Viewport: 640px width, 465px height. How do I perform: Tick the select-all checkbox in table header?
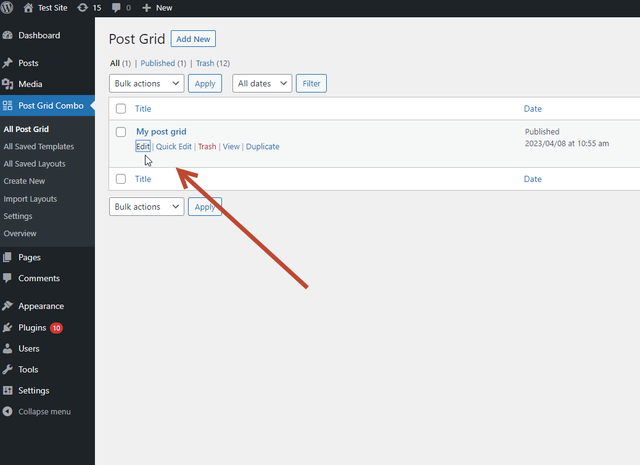(121, 109)
